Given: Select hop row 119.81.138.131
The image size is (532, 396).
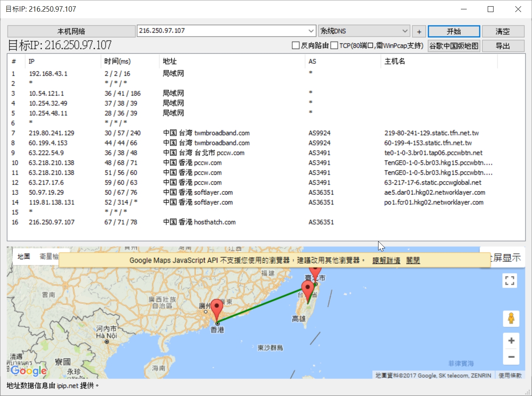Looking at the screenshot, I should click(266, 202).
